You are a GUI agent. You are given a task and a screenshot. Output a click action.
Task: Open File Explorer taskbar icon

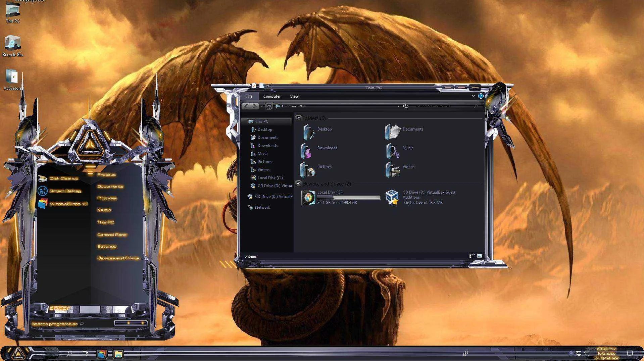click(118, 354)
